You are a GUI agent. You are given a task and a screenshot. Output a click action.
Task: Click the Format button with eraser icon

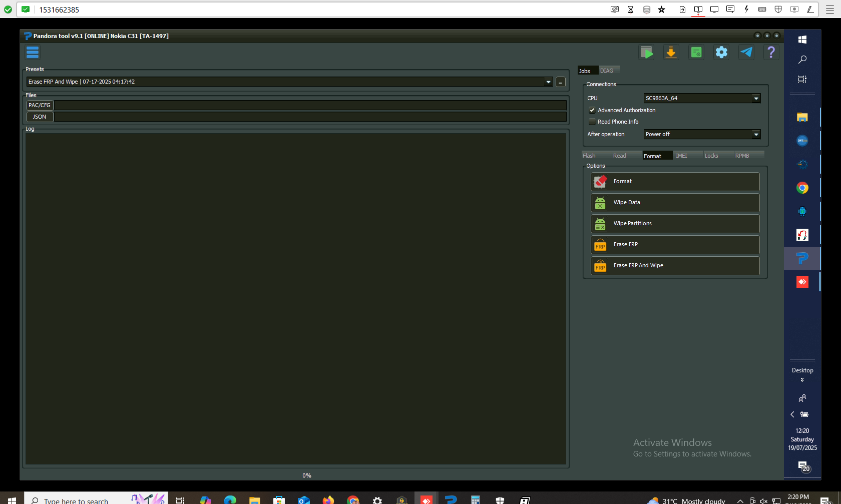coord(675,182)
